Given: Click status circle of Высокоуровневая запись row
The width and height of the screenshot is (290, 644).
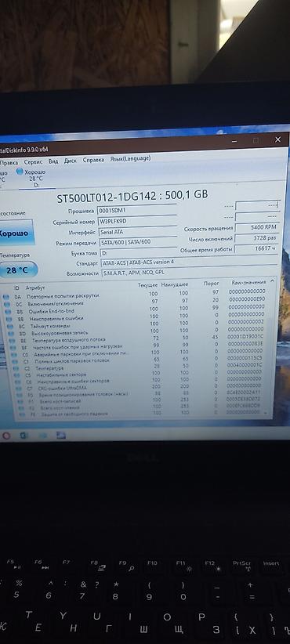Looking at the screenshot, I should (x=10, y=333).
